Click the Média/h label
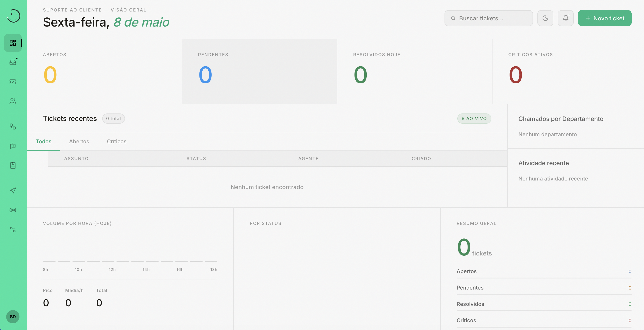This screenshot has height=330, width=644. tap(74, 290)
